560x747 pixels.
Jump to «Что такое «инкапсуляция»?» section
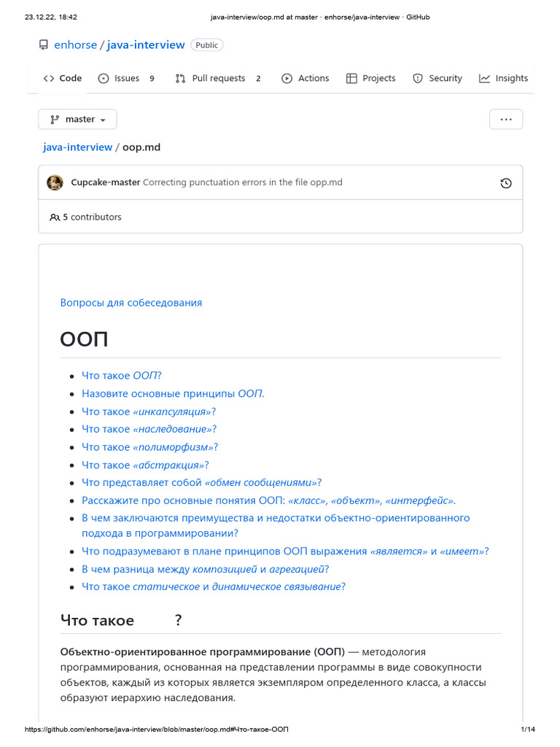point(149,411)
